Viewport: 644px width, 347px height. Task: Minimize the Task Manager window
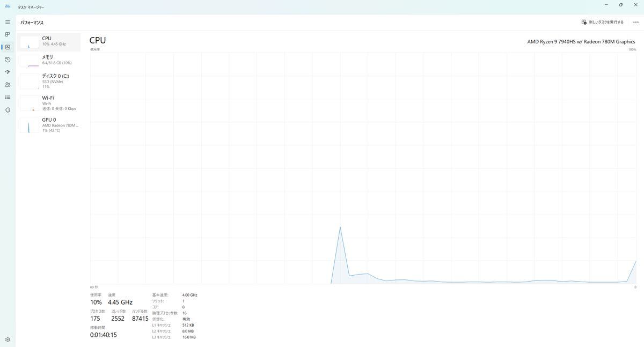click(606, 5)
